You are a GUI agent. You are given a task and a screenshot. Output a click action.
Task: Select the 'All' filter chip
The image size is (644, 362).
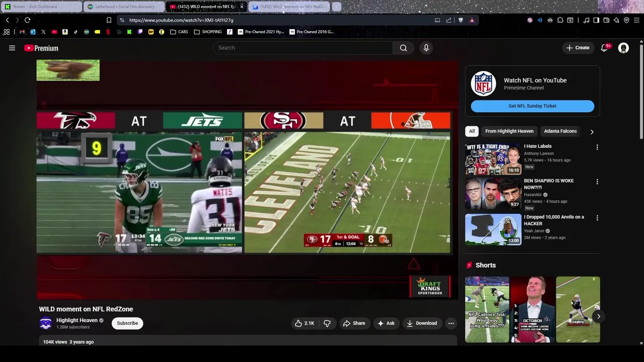(472, 131)
